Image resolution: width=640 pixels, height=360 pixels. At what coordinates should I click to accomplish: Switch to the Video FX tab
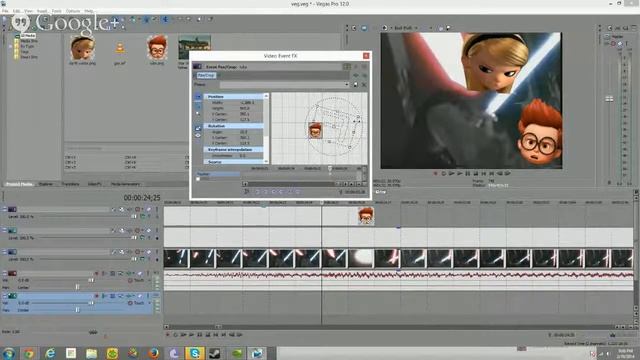tap(95, 184)
